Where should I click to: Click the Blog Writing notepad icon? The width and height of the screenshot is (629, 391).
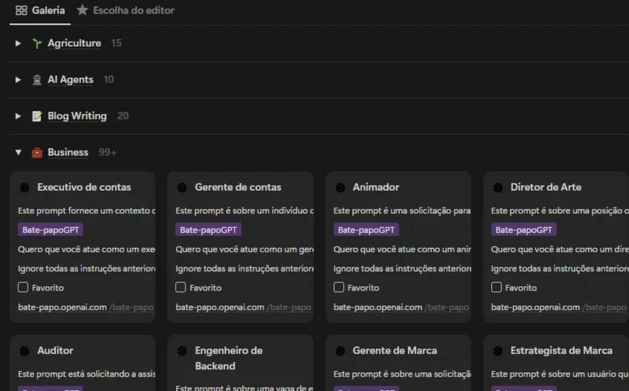37,116
